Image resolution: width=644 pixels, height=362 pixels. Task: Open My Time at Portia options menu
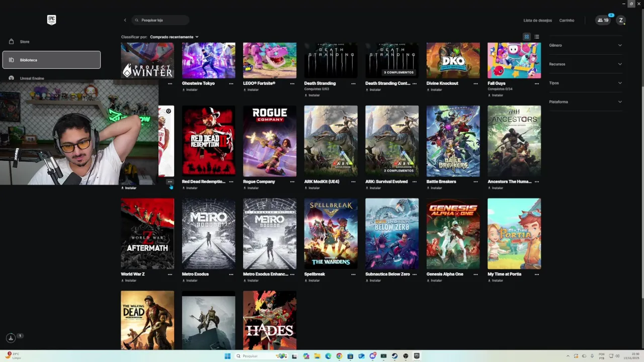(537, 274)
